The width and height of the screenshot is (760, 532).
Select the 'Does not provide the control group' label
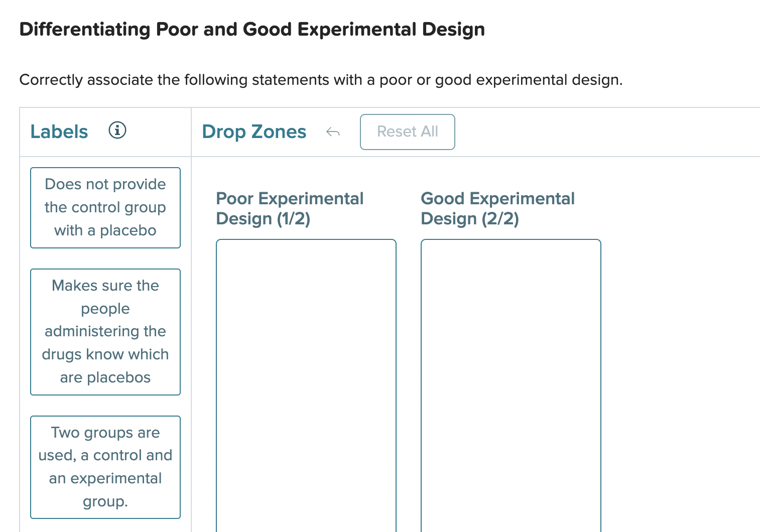(x=105, y=207)
